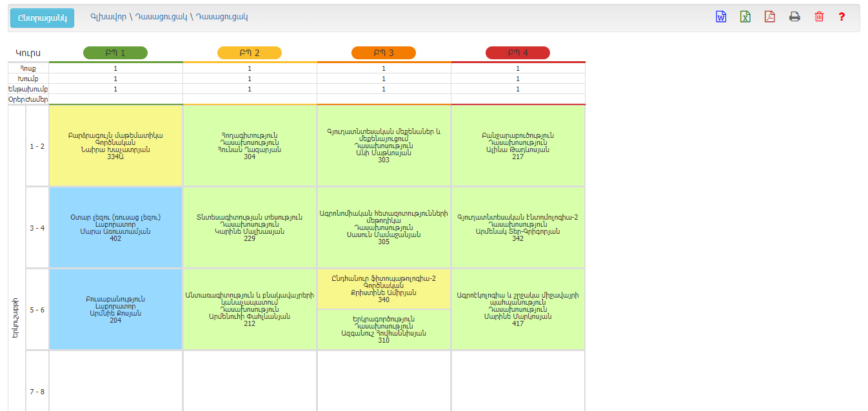Export the schedule to Word
The width and height of the screenshot is (868, 411).
point(721,17)
